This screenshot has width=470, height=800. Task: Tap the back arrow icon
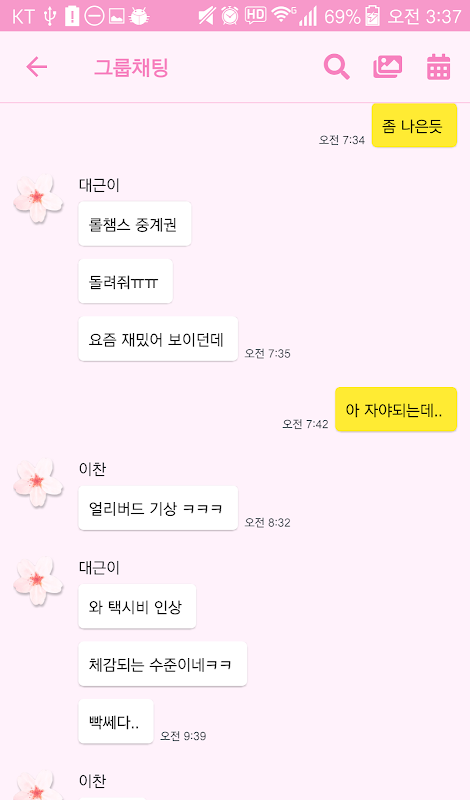[37, 67]
